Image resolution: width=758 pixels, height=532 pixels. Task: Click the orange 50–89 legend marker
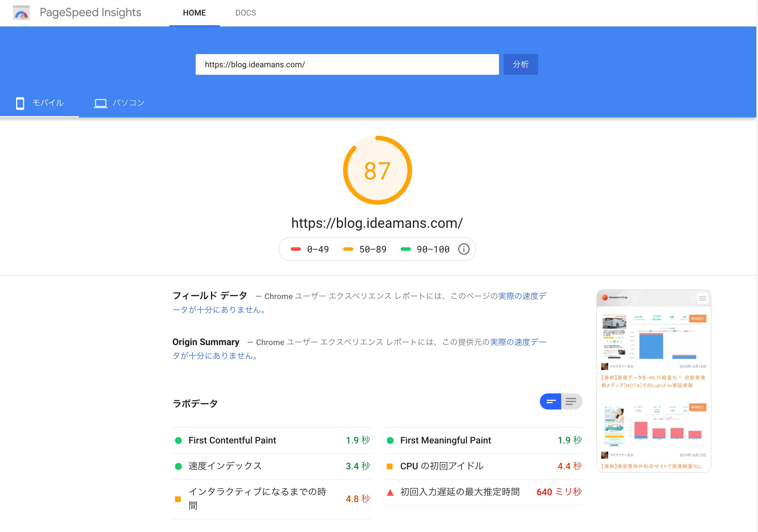[348, 249]
